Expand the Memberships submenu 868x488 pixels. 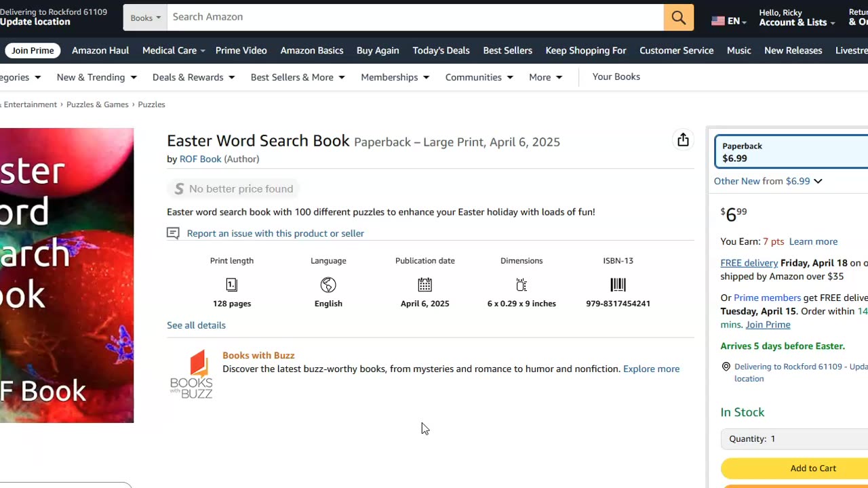[x=395, y=77]
